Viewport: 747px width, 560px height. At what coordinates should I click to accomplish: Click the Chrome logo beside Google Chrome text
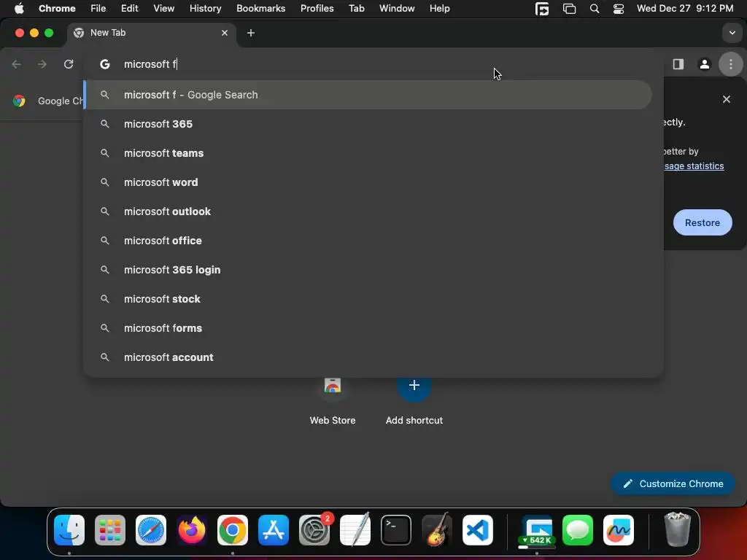pyautogui.click(x=19, y=101)
